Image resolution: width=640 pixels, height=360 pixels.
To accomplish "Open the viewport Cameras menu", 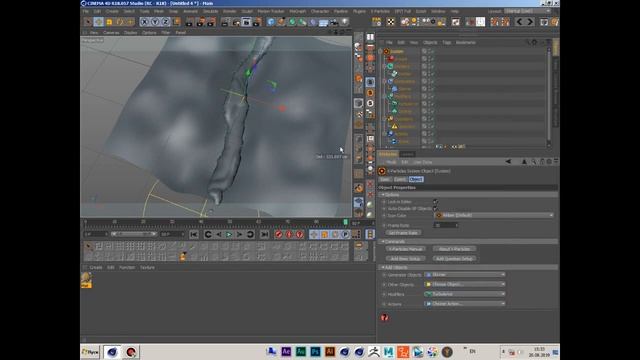I will (111, 33).
